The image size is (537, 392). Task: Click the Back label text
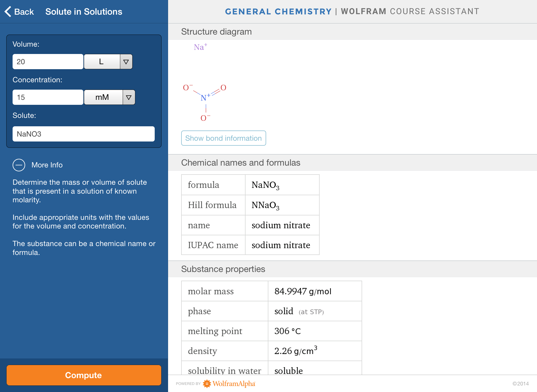click(24, 12)
